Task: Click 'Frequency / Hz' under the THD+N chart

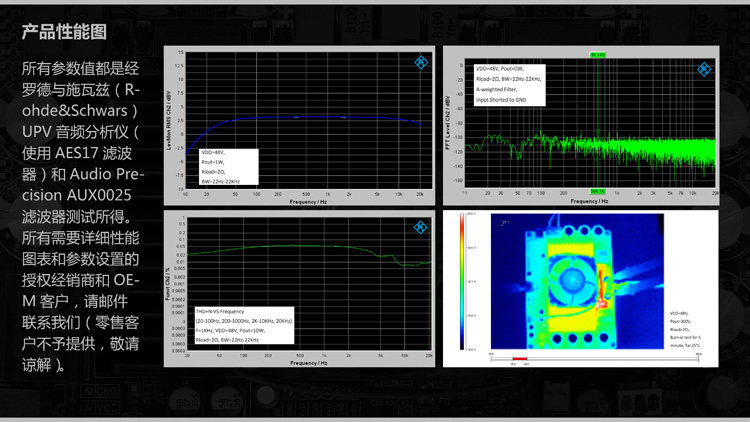Action: (x=309, y=363)
